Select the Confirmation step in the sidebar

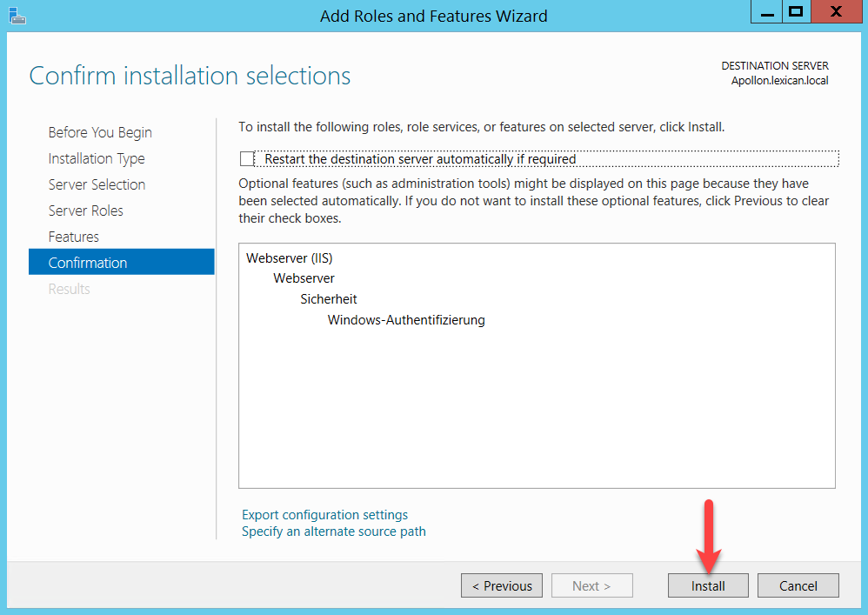click(88, 263)
